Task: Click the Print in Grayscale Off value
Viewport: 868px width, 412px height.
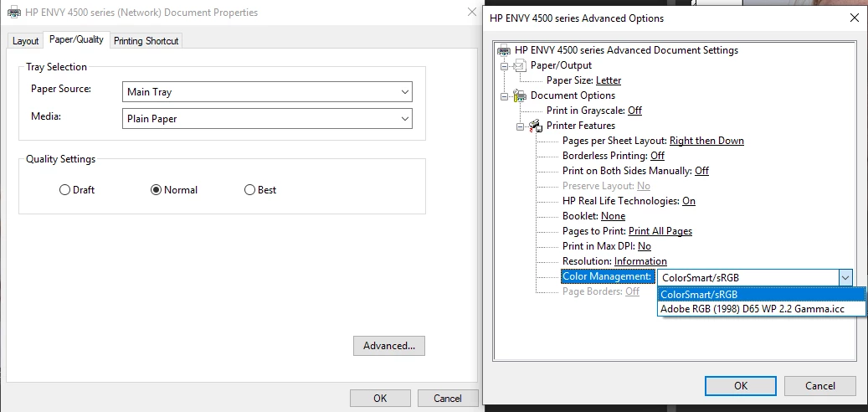Action: 635,111
